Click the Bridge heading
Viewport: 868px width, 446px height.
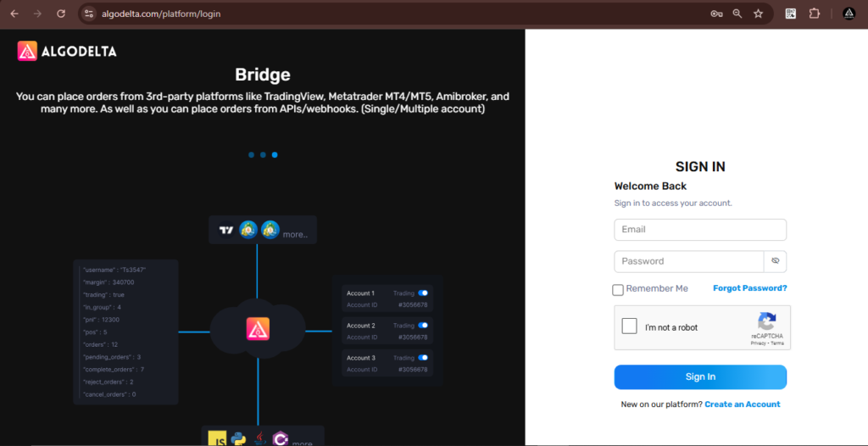coord(263,75)
